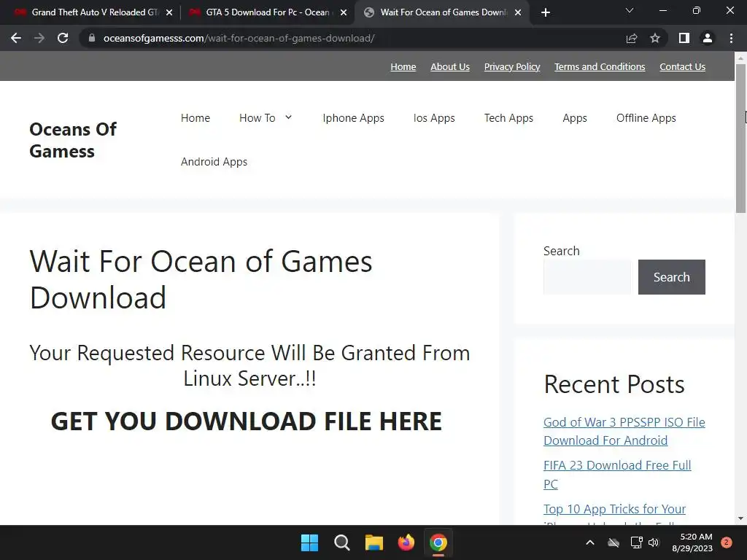Open Iphone Apps category
Viewport: 747px width, 560px height.
tap(353, 118)
